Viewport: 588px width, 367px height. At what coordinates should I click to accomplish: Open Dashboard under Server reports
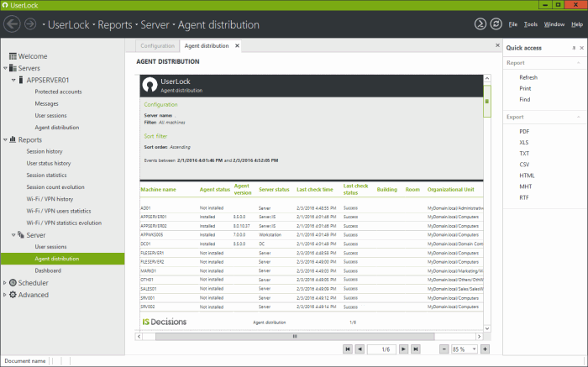[x=48, y=270]
